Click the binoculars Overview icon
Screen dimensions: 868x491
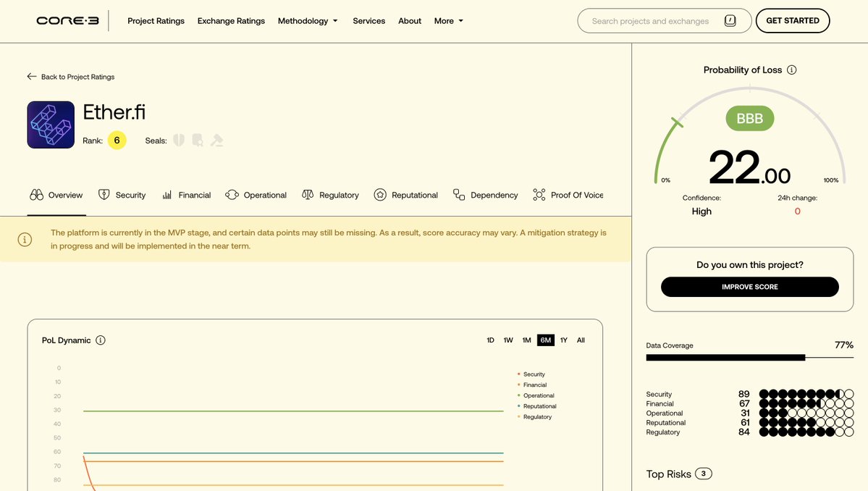pos(36,195)
